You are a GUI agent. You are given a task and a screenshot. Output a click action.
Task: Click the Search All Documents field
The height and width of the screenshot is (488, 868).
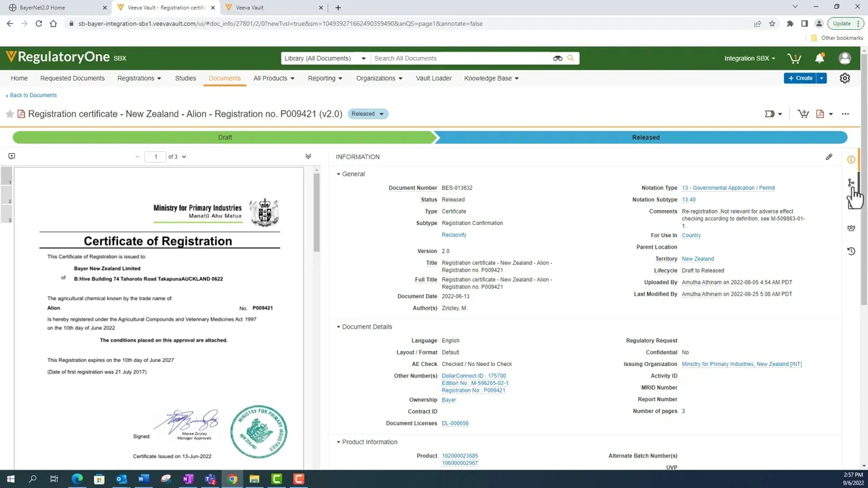[461, 58]
